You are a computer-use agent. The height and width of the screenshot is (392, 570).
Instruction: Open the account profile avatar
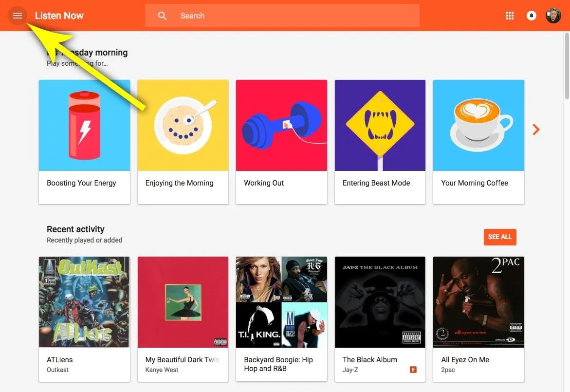553,16
